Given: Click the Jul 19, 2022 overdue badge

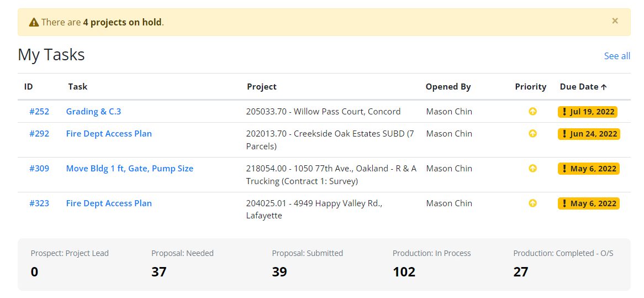Looking at the screenshot, I should tap(587, 112).
